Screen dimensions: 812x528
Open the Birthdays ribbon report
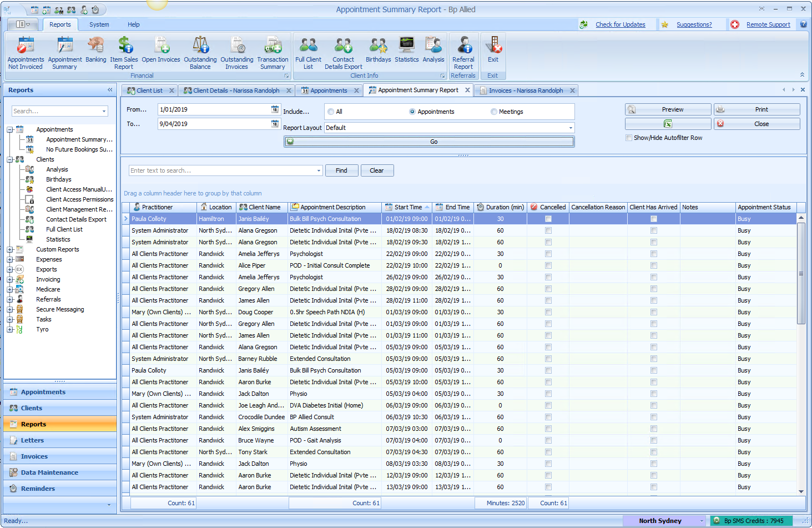click(x=378, y=50)
